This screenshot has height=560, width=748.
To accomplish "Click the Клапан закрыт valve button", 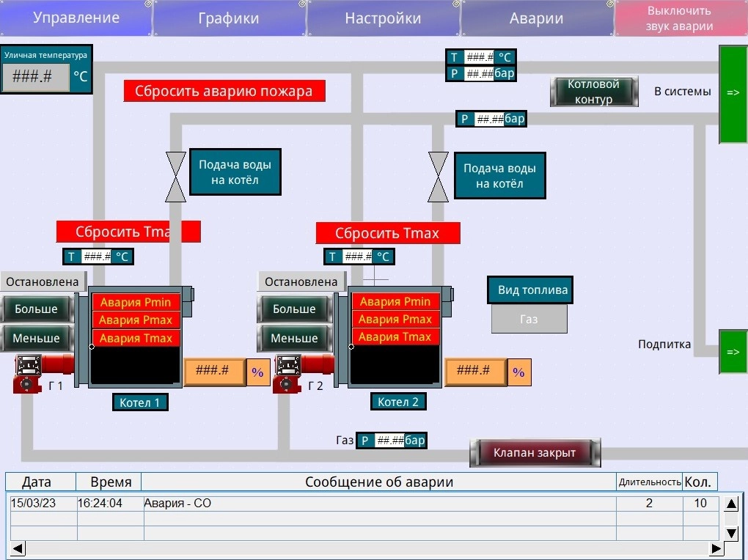I will (535, 452).
